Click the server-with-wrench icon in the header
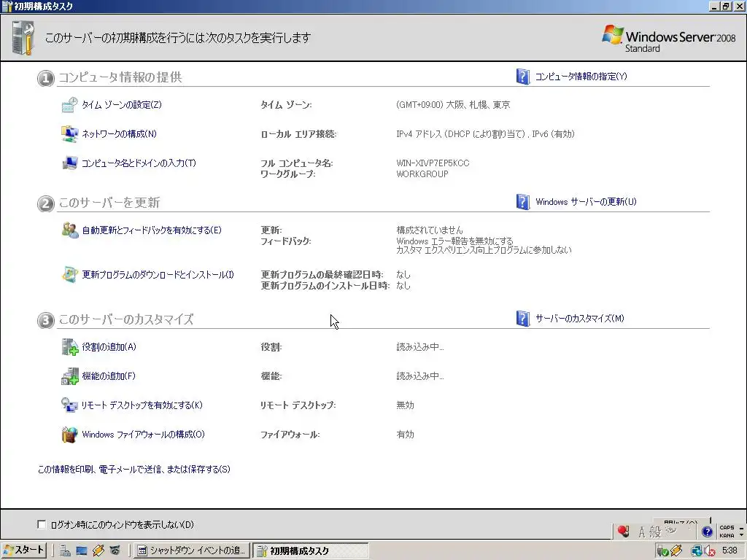 23,38
